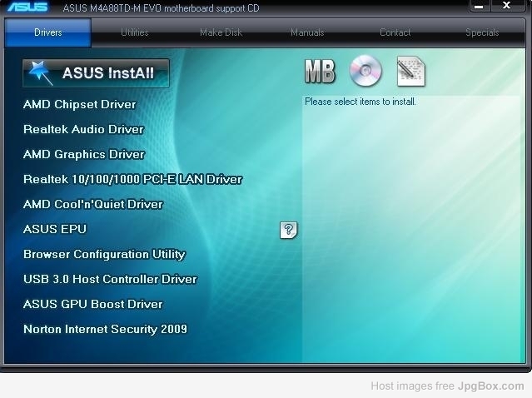Select Norton Internet Security 2009
This screenshot has height=398, width=532.
click(x=105, y=329)
